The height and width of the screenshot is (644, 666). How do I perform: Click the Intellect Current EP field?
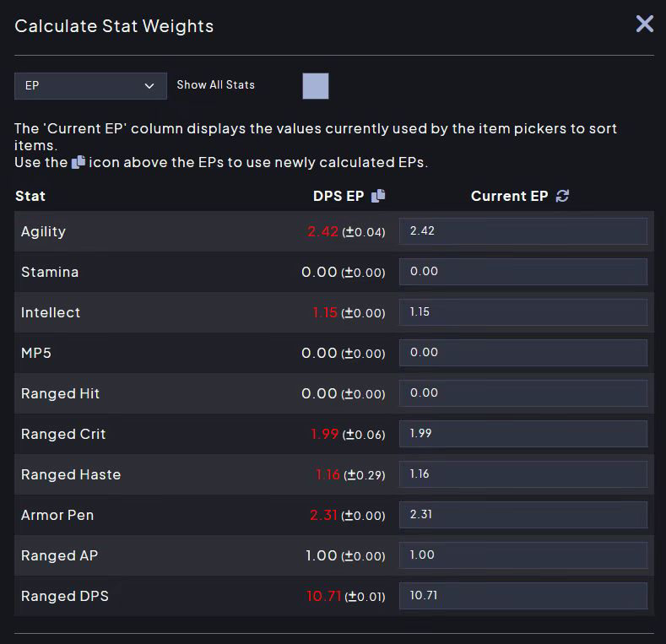pos(523,312)
